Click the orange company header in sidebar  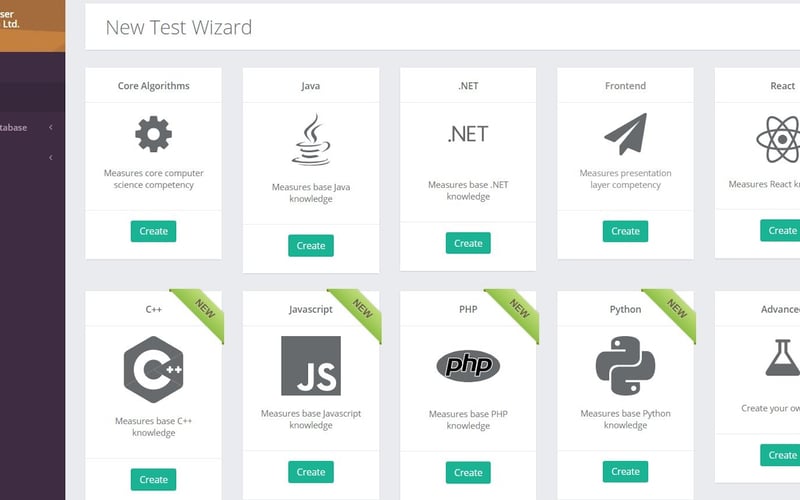[33, 26]
